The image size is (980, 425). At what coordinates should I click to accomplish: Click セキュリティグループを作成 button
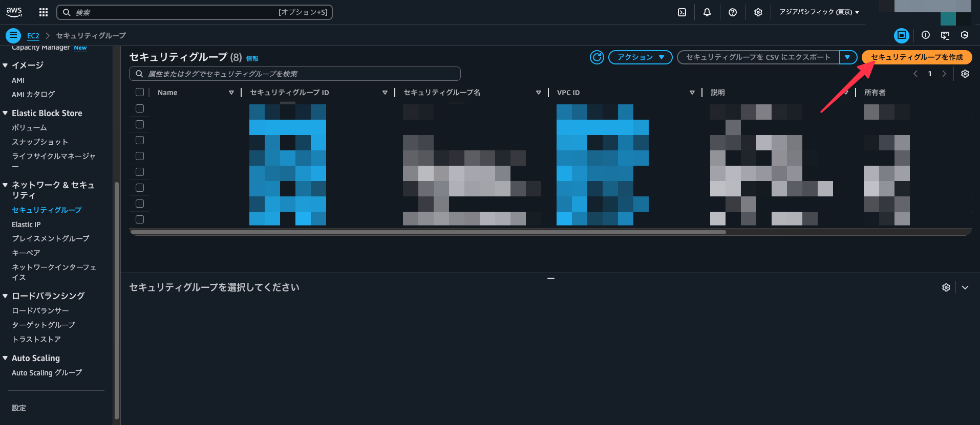(x=917, y=57)
